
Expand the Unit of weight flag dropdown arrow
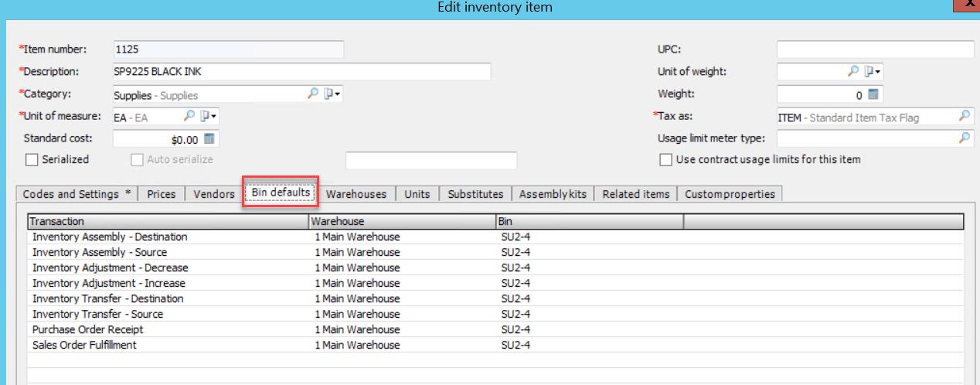(879, 72)
